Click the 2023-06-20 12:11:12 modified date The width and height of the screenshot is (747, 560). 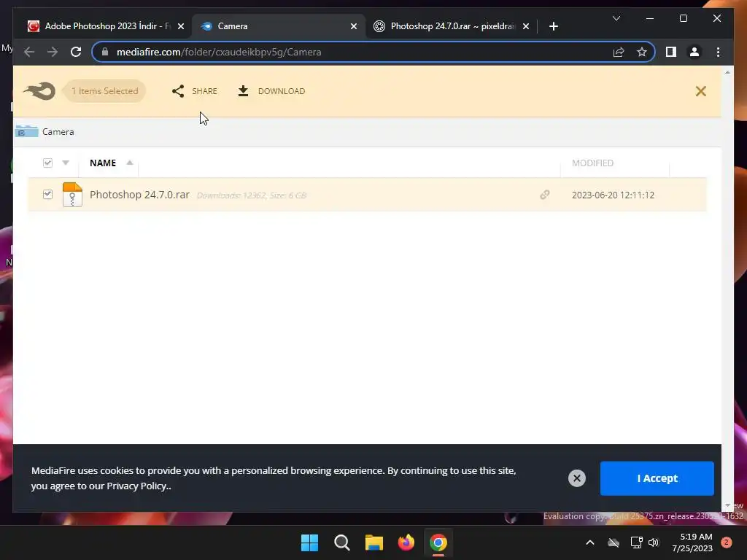(613, 195)
